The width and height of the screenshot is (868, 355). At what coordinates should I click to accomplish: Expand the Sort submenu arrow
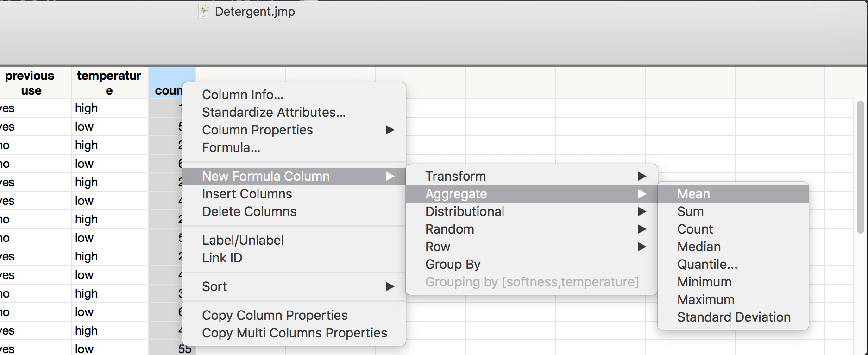(390, 287)
